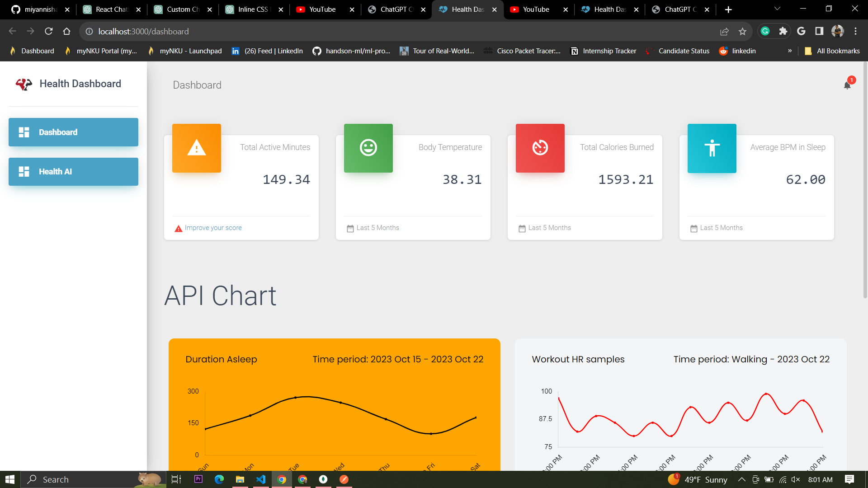
Task: Click the notification bell icon
Action: coord(847,85)
